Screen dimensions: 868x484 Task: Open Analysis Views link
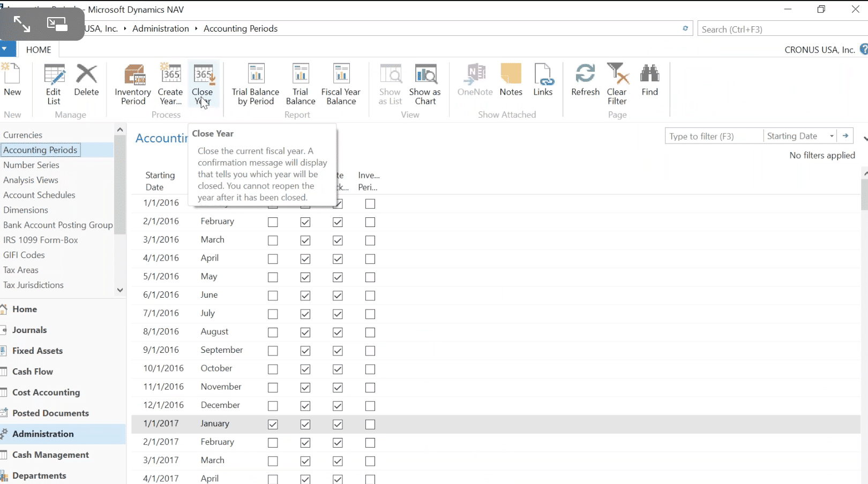coord(31,180)
